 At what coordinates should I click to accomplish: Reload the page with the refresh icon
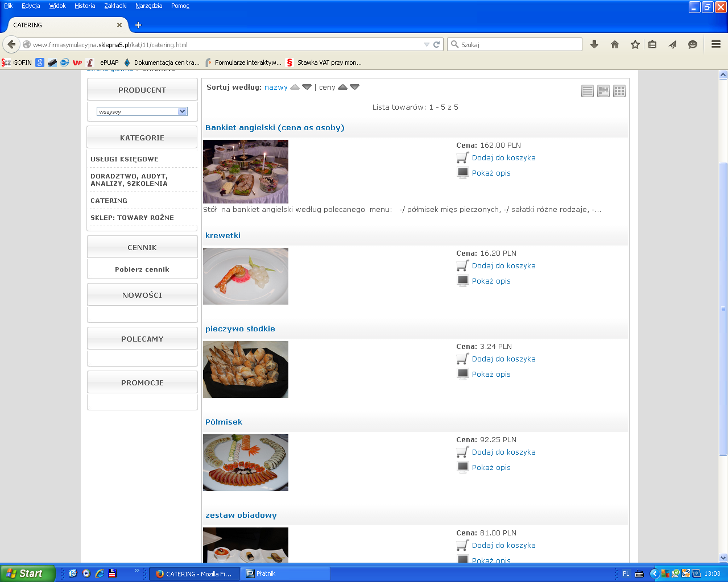[x=437, y=44]
